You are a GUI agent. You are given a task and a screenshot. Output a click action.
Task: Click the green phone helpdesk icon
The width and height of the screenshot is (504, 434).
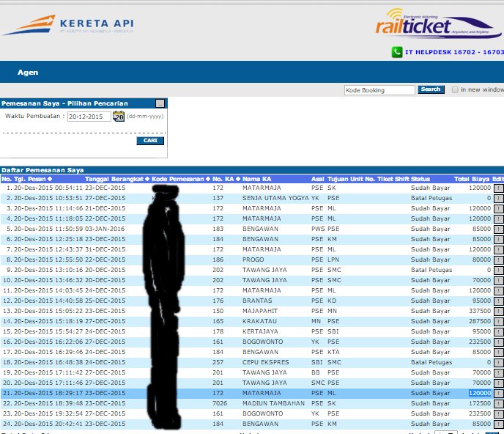coord(397,52)
